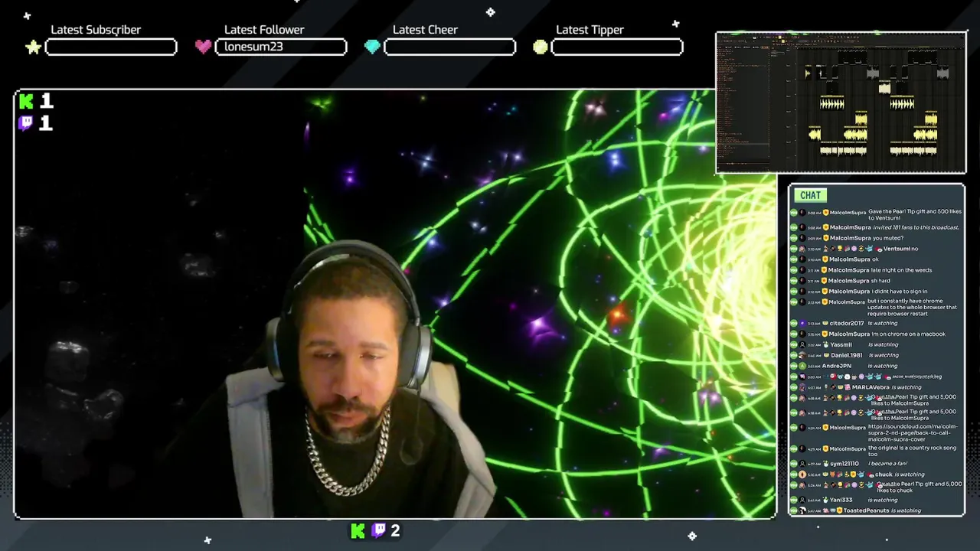The width and height of the screenshot is (980, 551).
Task: Click the chat message 'you muted?'
Action: click(x=888, y=238)
